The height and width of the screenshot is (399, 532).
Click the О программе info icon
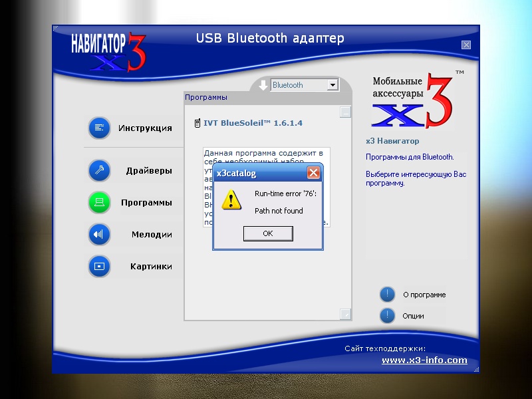coord(387,294)
